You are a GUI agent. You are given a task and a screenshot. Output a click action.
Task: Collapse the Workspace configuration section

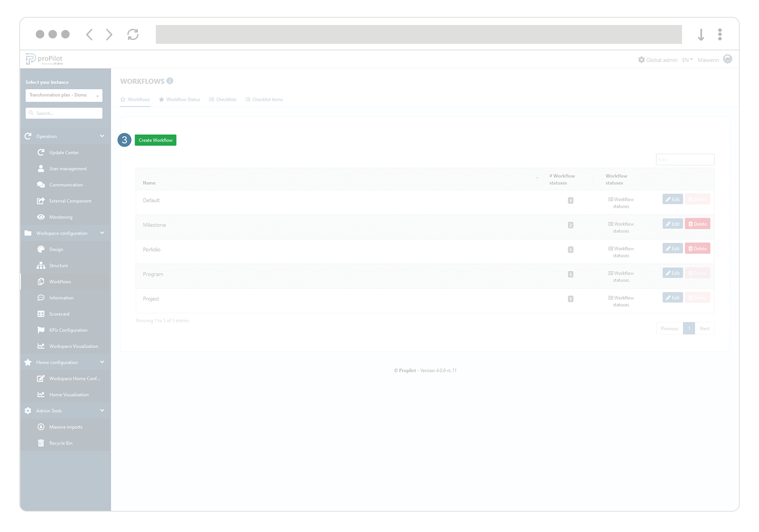102,233
